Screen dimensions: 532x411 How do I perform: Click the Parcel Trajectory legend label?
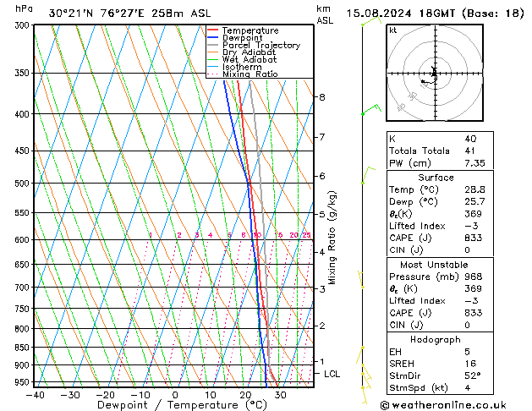pyautogui.click(x=261, y=45)
